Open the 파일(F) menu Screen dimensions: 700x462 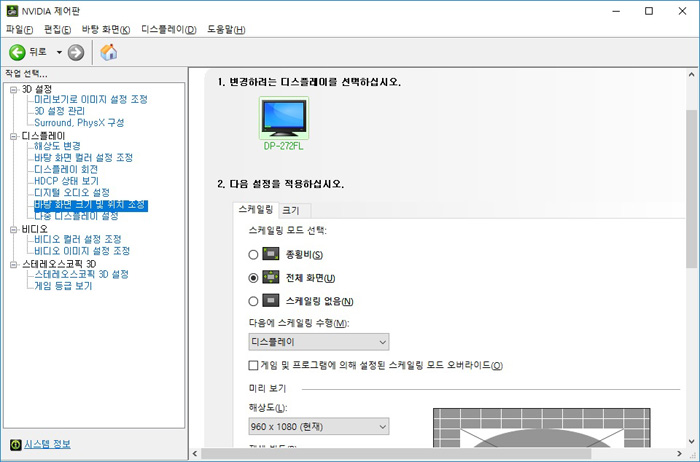pyautogui.click(x=19, y=29)
